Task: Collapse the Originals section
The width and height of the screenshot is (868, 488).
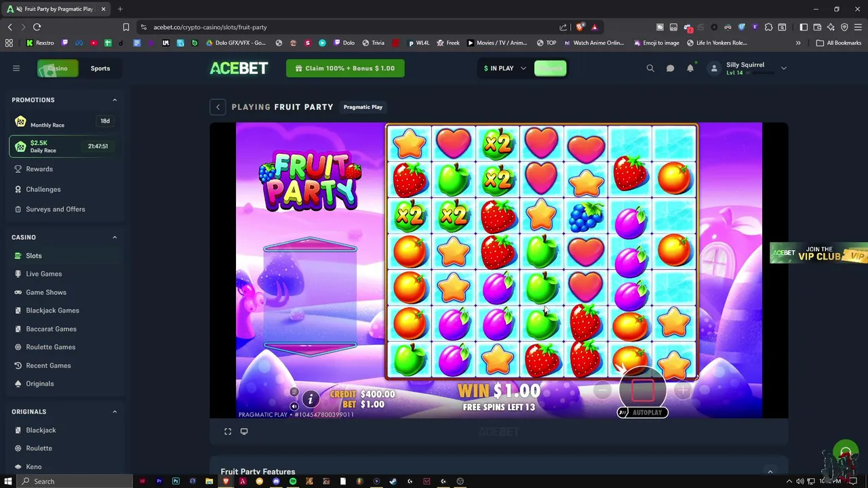Action: (115, 411)
